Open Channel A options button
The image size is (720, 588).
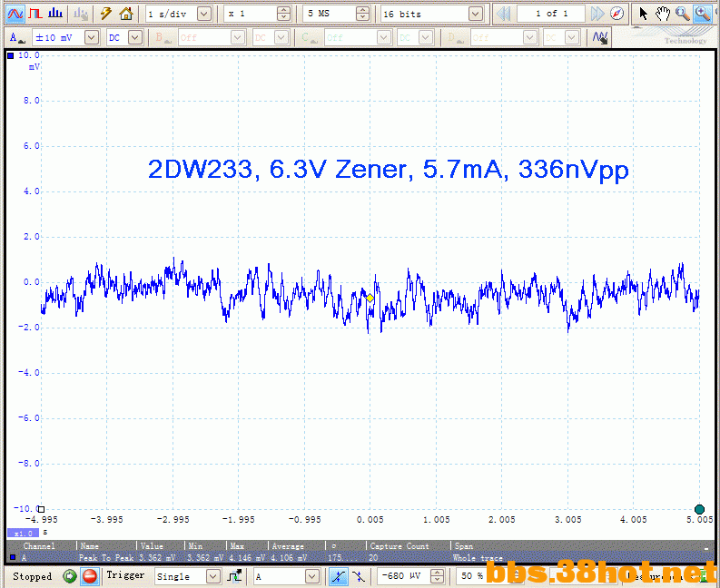tap(17, 37)
